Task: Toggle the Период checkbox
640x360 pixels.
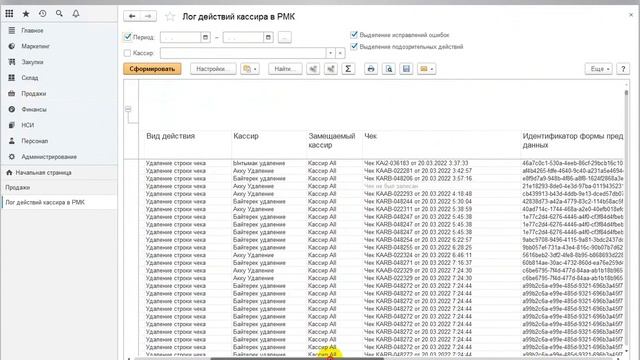Action: pyautogui.click(x=127, y=37)
